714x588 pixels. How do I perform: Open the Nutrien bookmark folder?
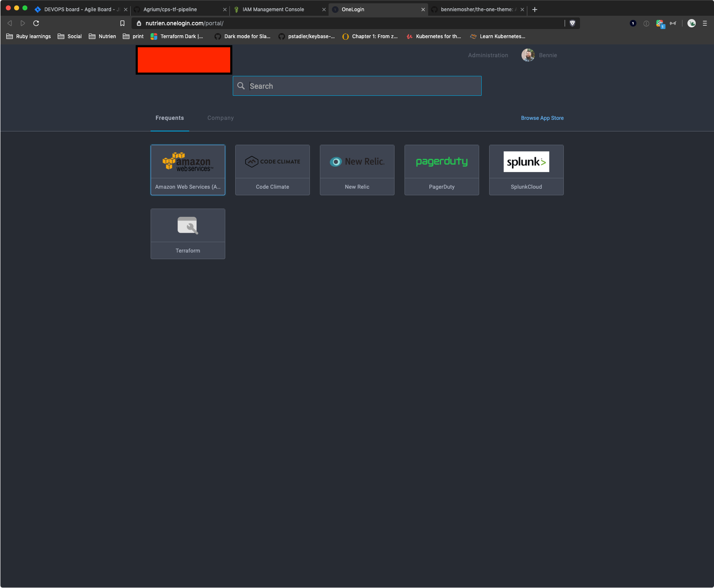(x=102, y=36)
